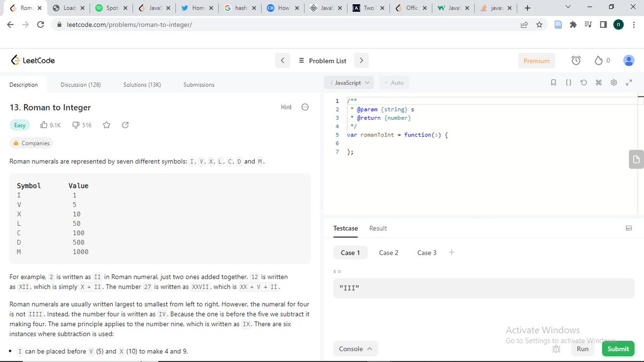Switch to the Result tab

[x=378, y=228]
